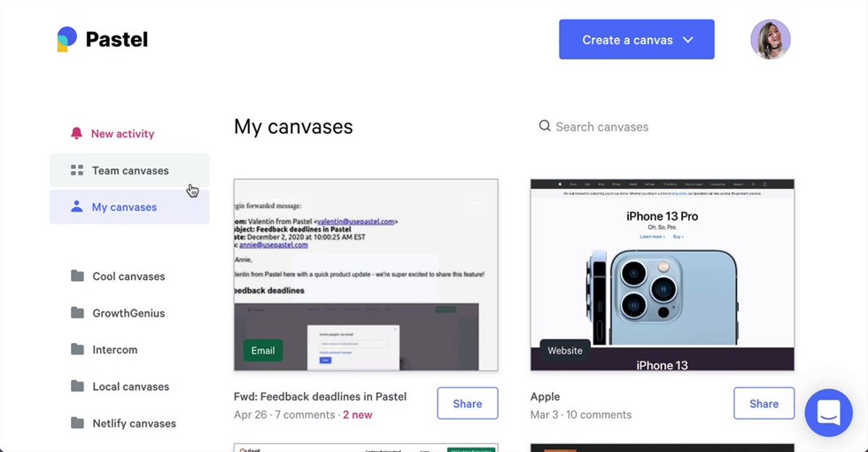Open the Apple iPhone 13 Pro thumbnail
The width and height of the screenshot is (868, 452).
[x=663, y=275]
